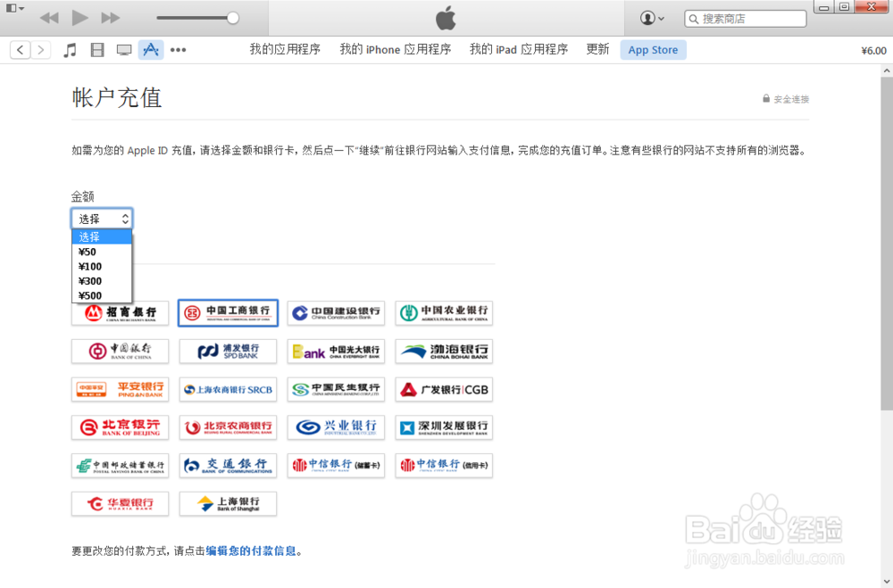Click the play button
The width and height of the screenshot is (893, 588).
(x=79, y=18)
